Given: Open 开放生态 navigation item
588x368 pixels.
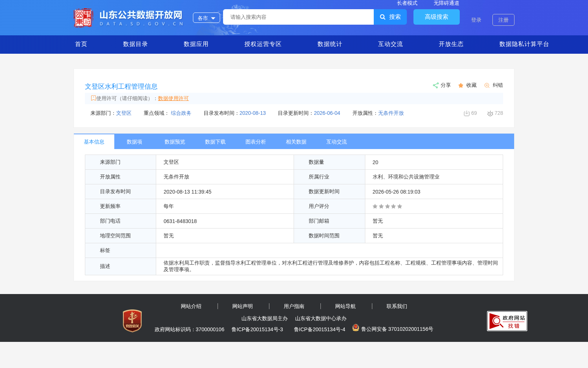Looking at the screenshot, I should click(x=451, y=44).
